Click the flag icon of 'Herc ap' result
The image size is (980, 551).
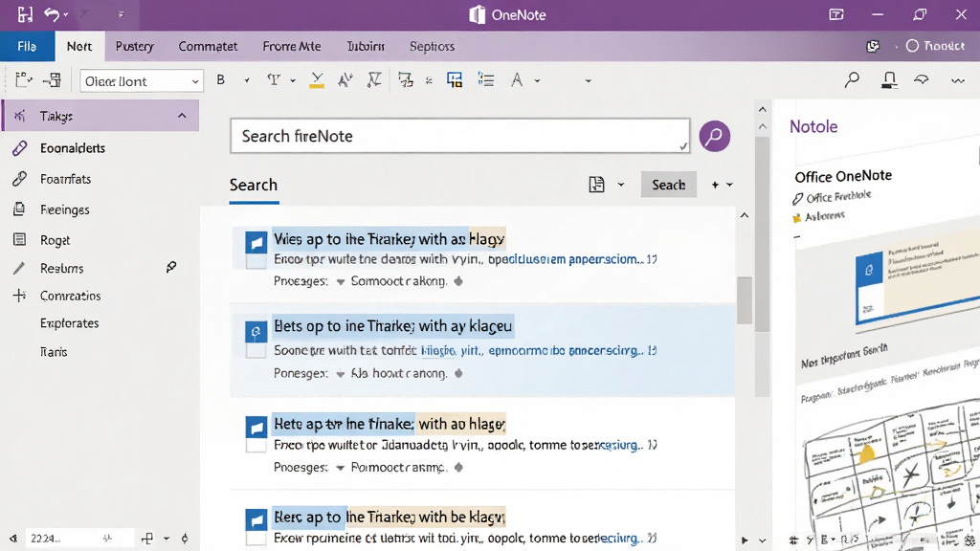pos(256,519)
